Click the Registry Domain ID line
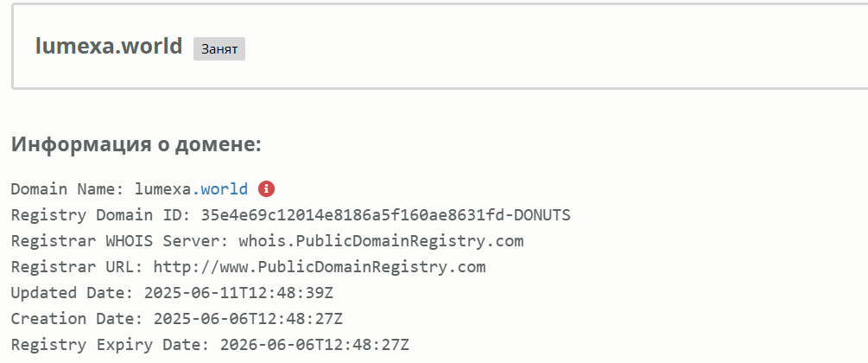868x363 pixels. point(290,215)
